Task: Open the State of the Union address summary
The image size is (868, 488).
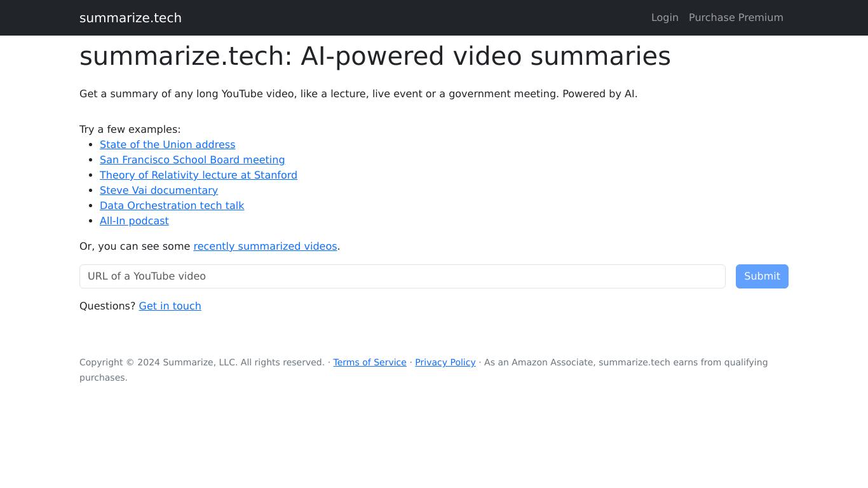Action: click(167, 144)
